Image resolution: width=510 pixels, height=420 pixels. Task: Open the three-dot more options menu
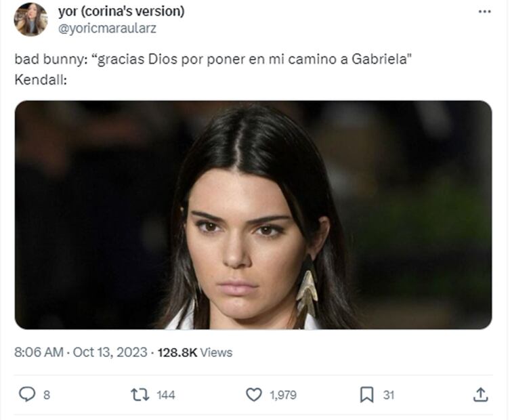(485, 12)
